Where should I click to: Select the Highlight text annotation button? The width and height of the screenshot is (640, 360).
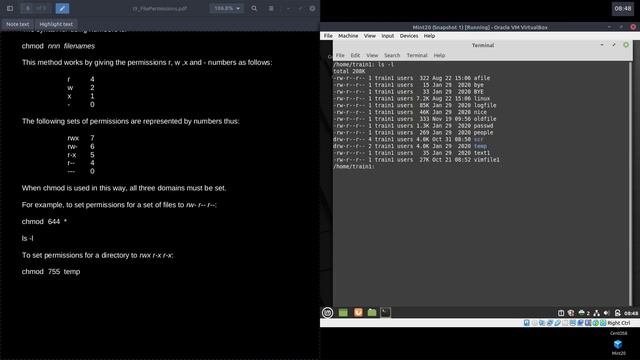point(56,24)
